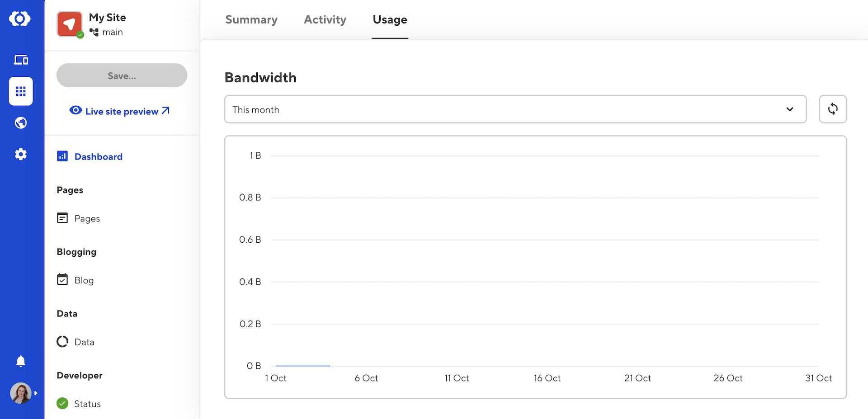Open the Blog sidebar item
Image resolution: width=868 pixels, height=419 pixels.
(84, 280)
